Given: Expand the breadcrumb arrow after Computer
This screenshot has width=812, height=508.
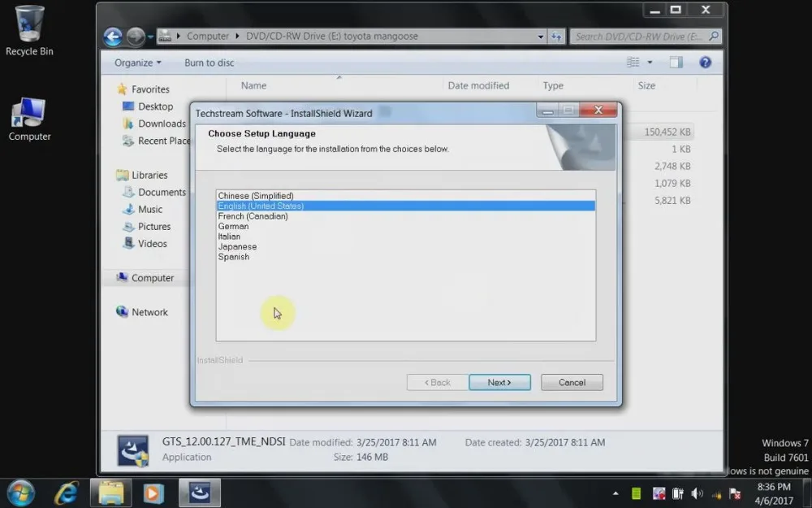Looking at the screenshot, I should tap(237, 36).
